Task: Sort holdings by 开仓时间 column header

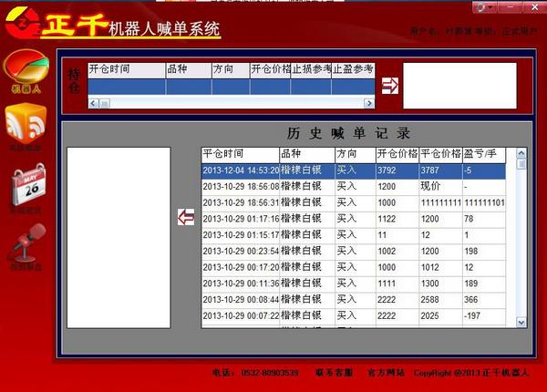Action: 127,70
